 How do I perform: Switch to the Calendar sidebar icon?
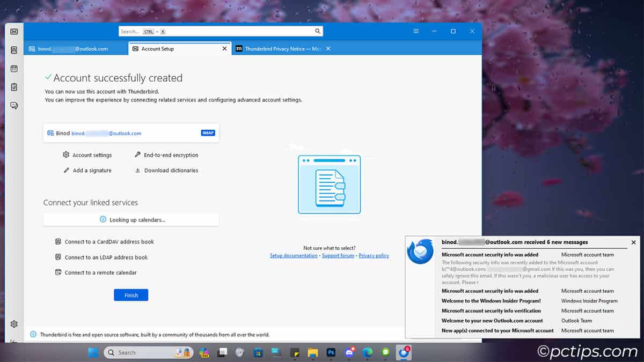click(x=14, y=69)
